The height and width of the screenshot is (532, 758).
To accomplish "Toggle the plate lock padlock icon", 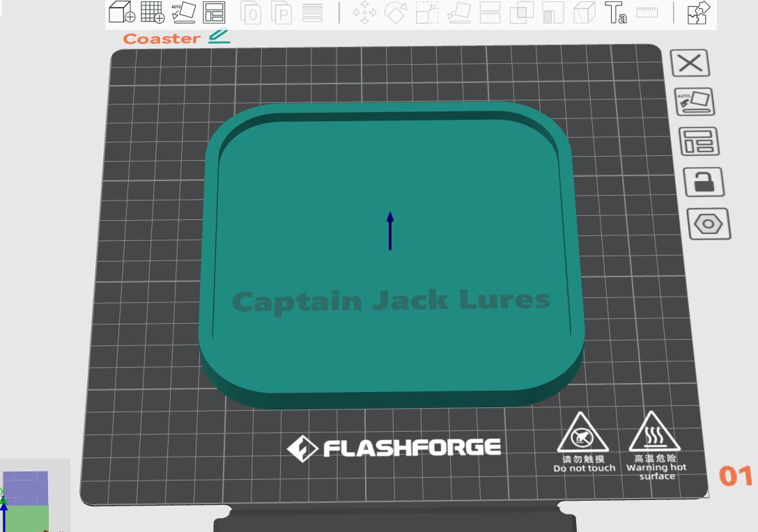I will coord(704,182).
